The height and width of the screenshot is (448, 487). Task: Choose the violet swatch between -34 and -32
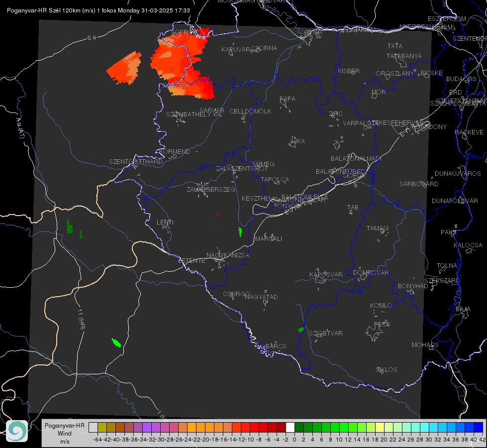pyautogui.click(x=147, y=428)
